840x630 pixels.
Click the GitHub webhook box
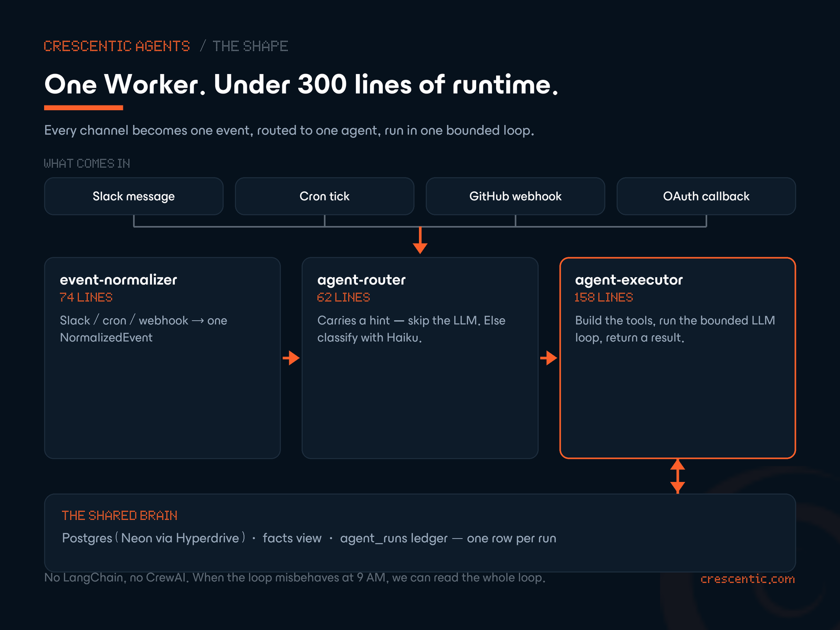[x=516, y=196]
